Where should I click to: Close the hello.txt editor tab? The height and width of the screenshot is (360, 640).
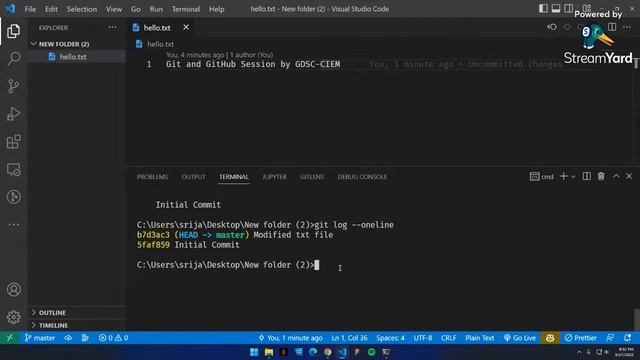coord(186,27)
